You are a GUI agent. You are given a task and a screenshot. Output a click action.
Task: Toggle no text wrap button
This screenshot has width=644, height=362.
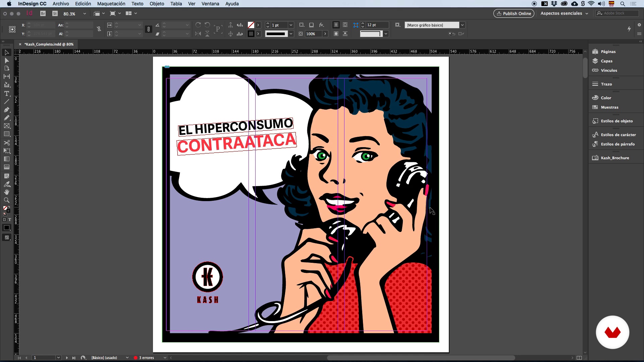pos(336,25)
